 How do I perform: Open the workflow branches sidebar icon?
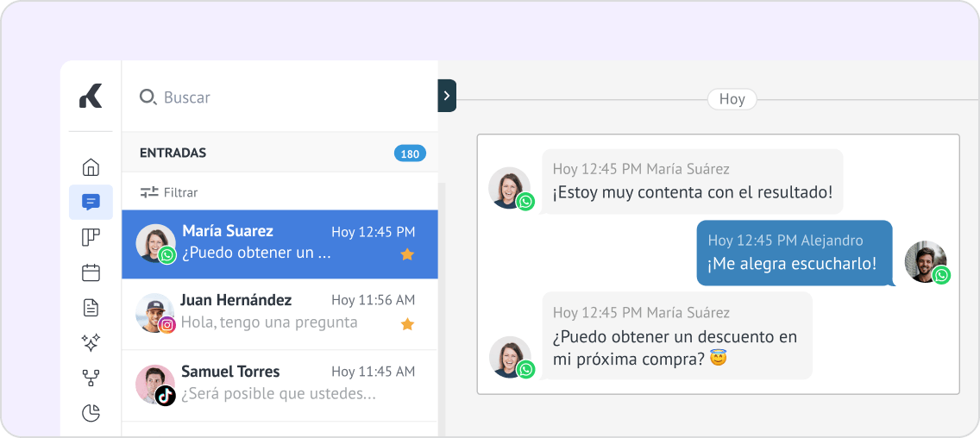click(x=91, y=378)
